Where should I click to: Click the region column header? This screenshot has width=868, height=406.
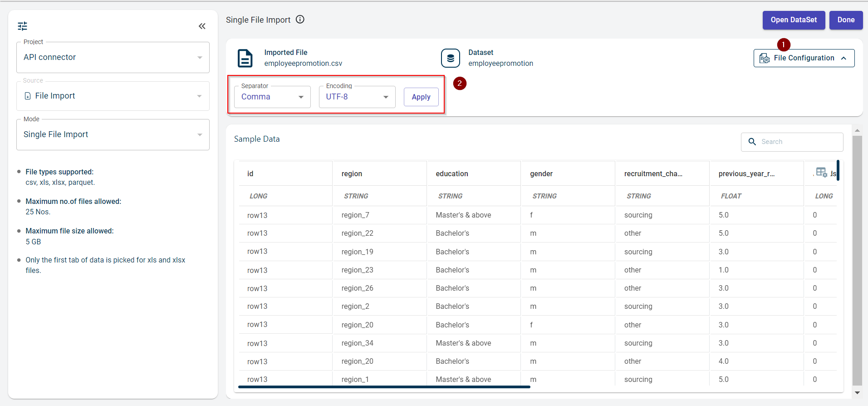(x=352, y=173)
